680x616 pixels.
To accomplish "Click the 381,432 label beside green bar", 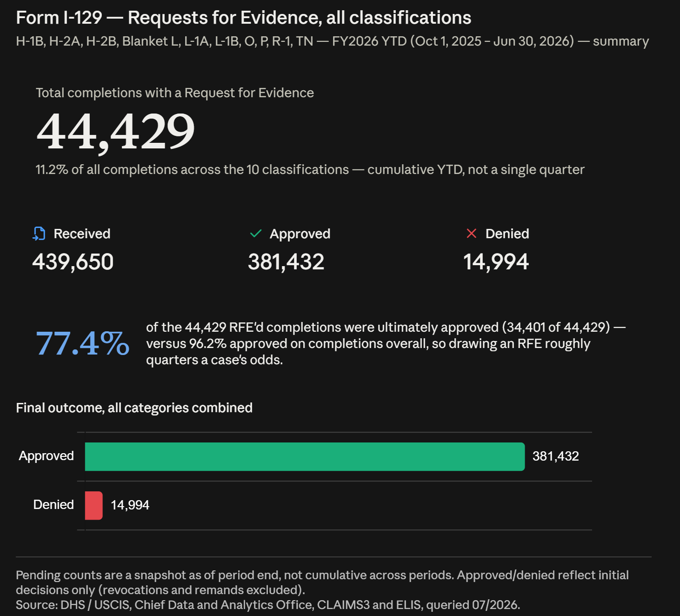I will coord(556,456).
